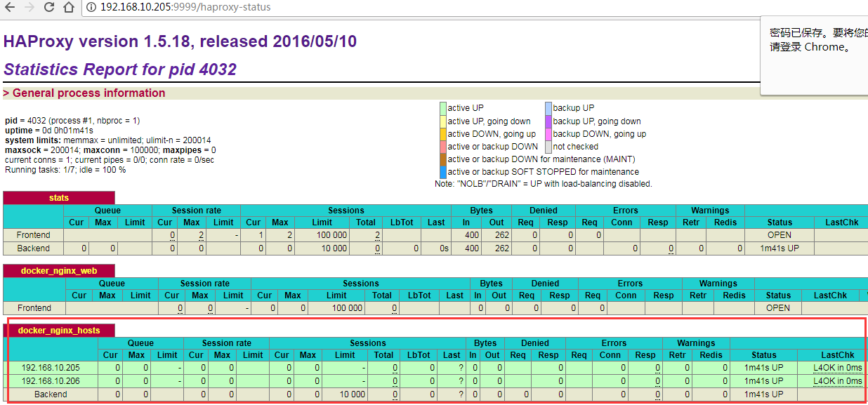This screenshot has height=405, width=868.
Task: Click the '> General process information' section header
Action: [x=84, y=93]
